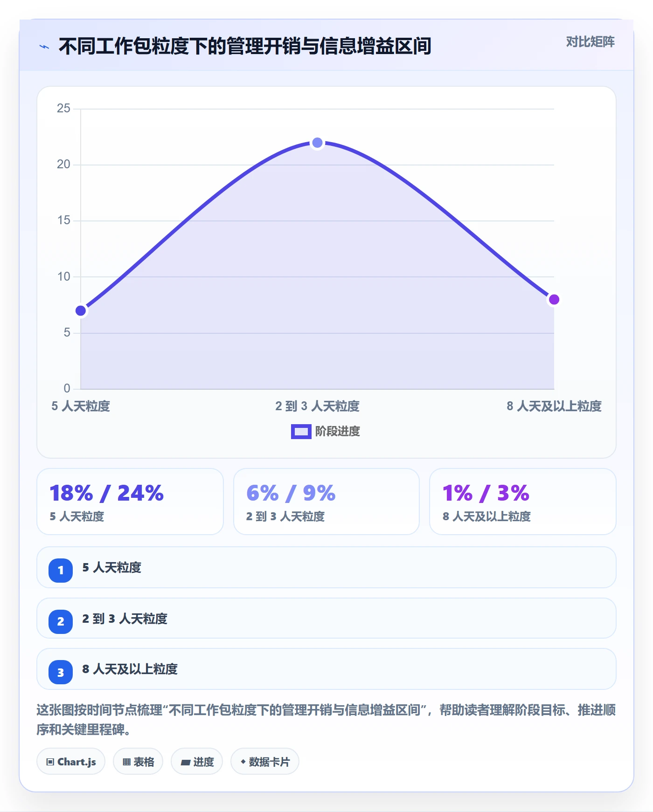Screen dimensions: 653x812
Task: Click the Chart.js tag
Action: (71, 762)
